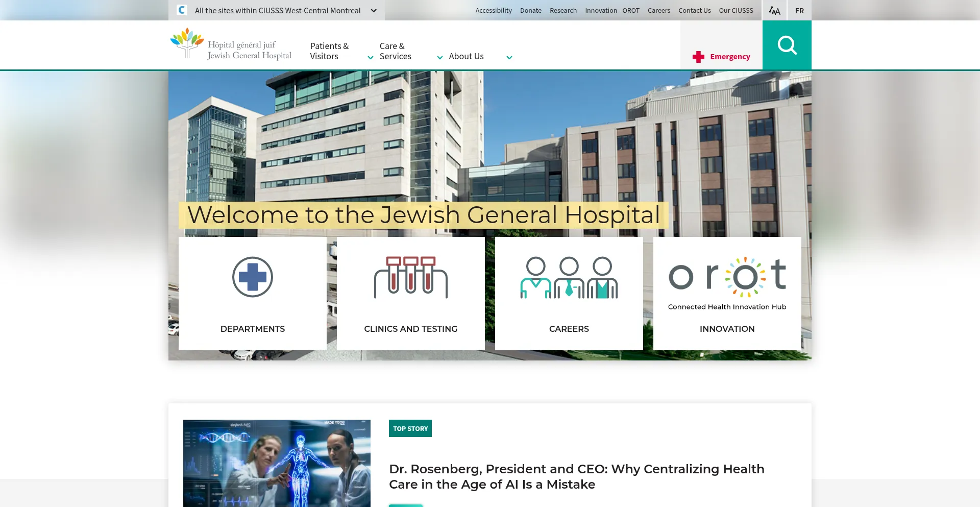
Task: Expand the Care & Services menu chevron
Action: coord(440,58)
